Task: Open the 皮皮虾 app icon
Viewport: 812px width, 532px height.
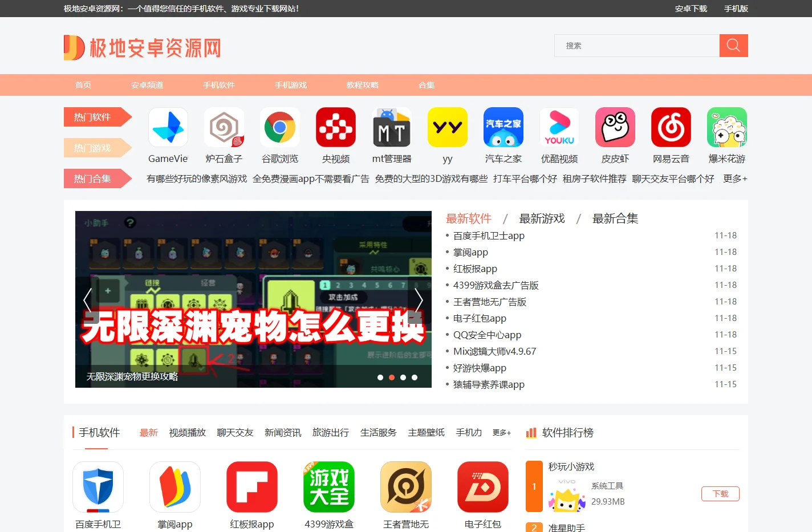Action: 615,127
